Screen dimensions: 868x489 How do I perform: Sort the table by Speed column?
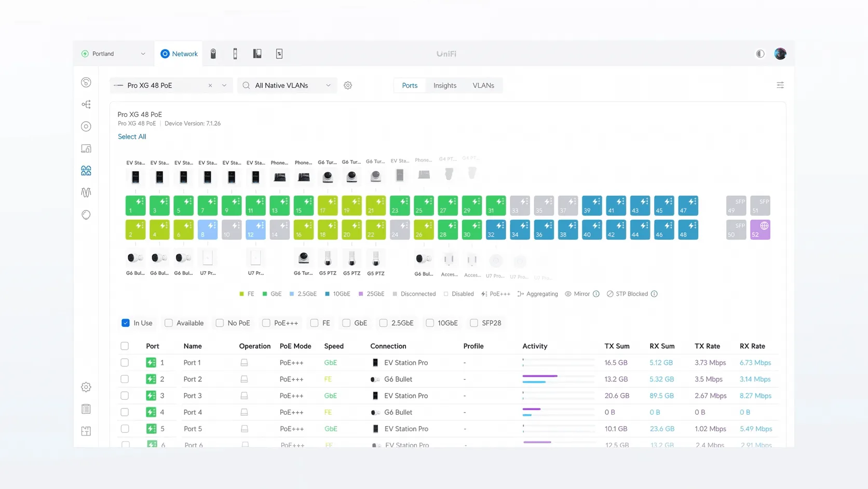(x=334, y=346)
